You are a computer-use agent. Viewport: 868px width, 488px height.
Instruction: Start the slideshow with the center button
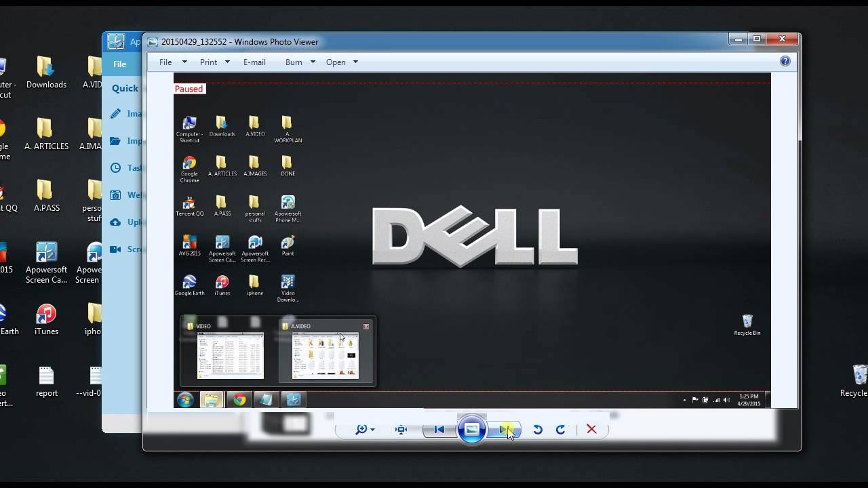(472, 429)
